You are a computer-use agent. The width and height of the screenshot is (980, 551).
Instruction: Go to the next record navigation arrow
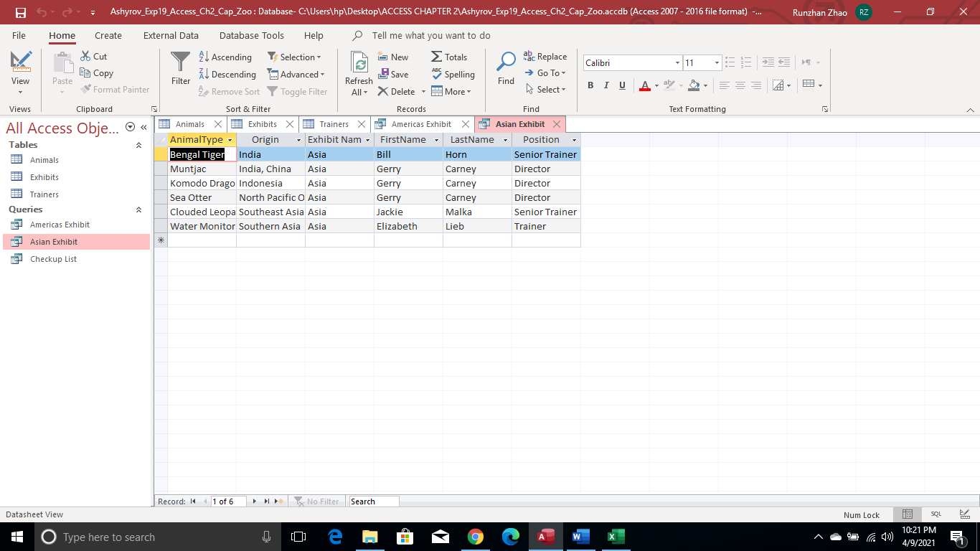255,501
